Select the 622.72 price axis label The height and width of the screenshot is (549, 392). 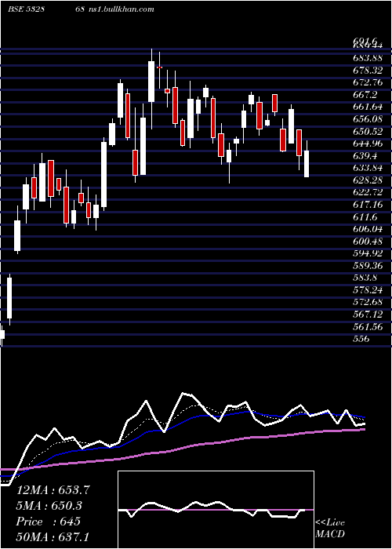(x=367, y=192)
